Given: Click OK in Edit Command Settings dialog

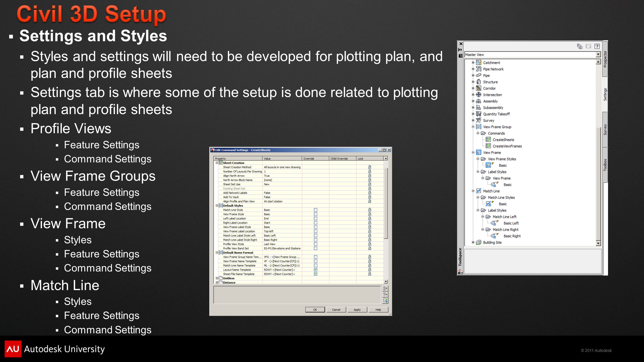Looking at the screenshot, I should (315, 309).
